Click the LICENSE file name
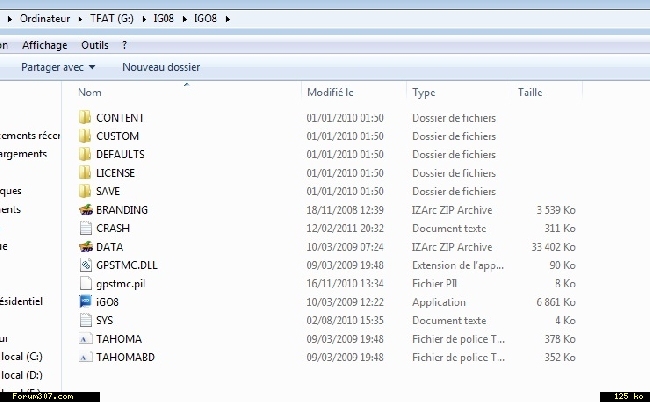650x402 pixels. [x=115, y=173]
